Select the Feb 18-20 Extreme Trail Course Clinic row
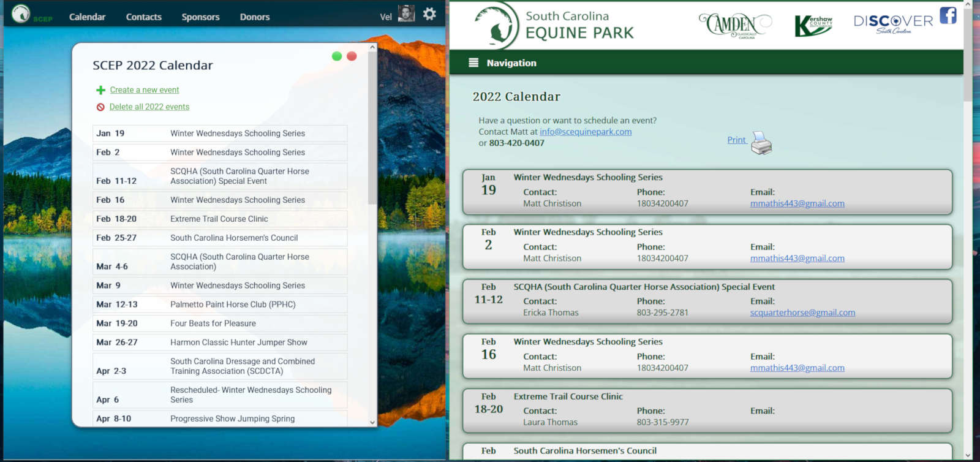Image resolution: width=980 pixels, height=462 pixels. coord(220,219)
